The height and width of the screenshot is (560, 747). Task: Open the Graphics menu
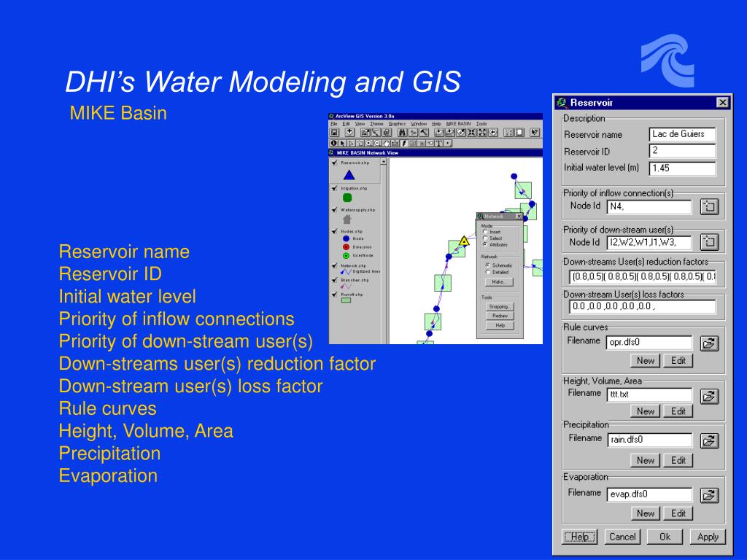click(x=397, y=124)
